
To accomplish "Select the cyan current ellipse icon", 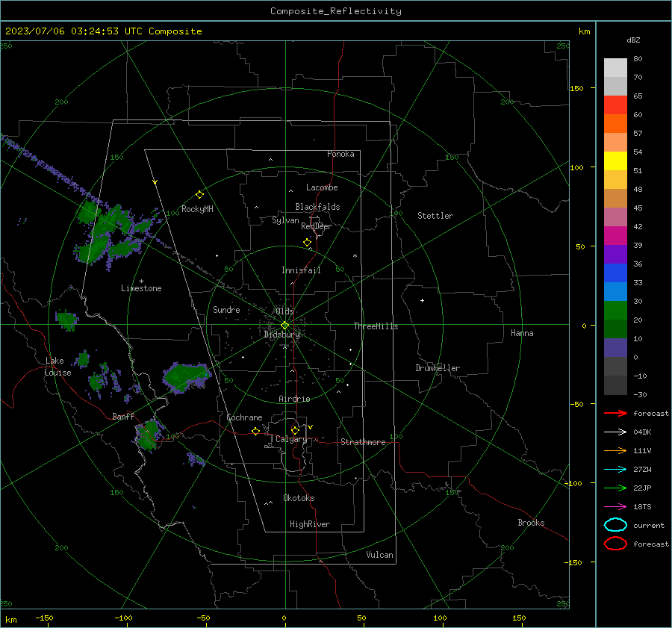I will [615, 525].
